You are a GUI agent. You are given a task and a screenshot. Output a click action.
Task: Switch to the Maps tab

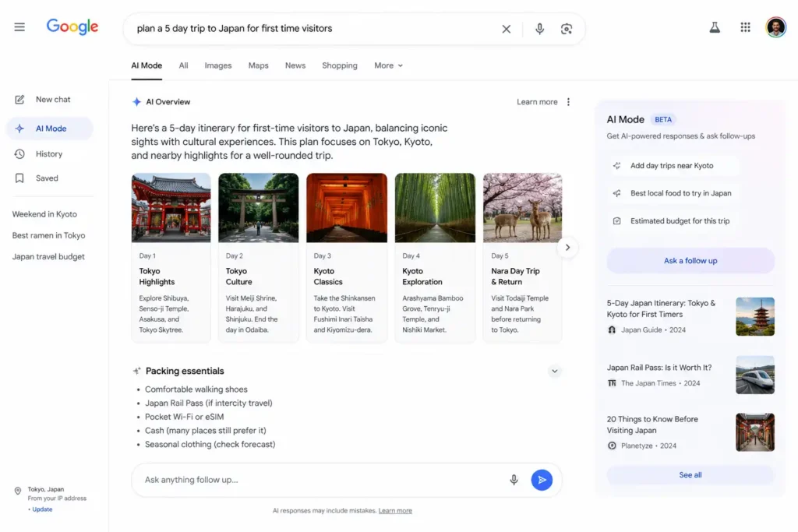pos(258,65)
